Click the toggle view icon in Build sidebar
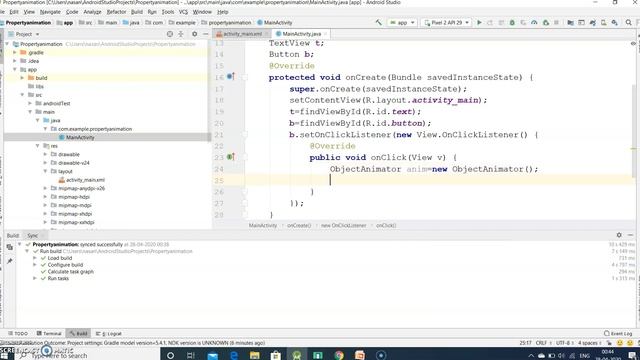This screenshot has width=640, height=360. point(10,247)
